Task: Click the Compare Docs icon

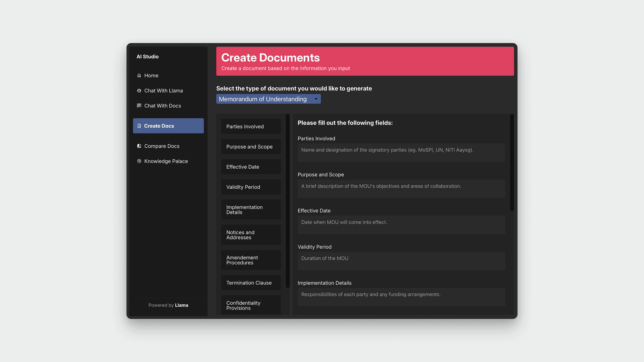Action: [139, 146]
